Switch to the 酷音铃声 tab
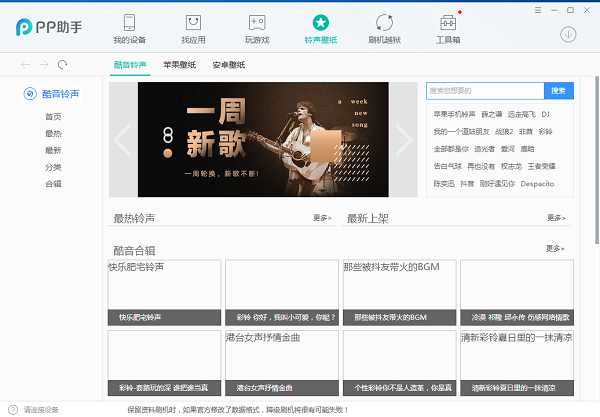Viewport: 600px width, 417px height. [130, 65]
